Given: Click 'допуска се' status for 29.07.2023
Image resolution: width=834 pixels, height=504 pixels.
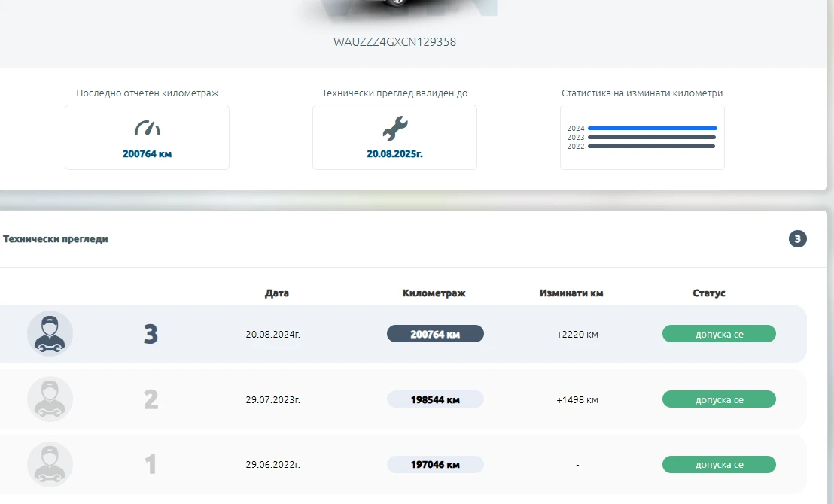Looking at the screenshot, I should pos(719,399).
